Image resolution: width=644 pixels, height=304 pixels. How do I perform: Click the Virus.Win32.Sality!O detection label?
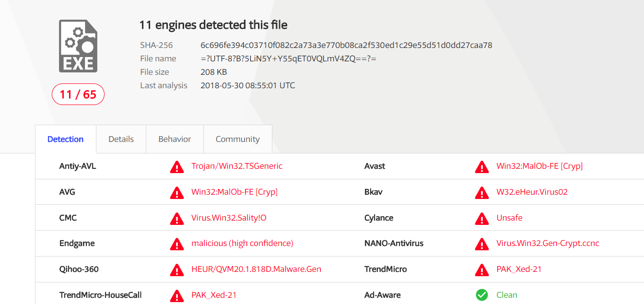click(229, 218)
